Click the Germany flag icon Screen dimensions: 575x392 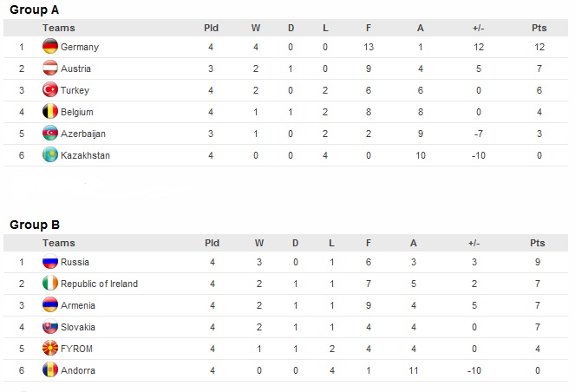click(50, 46)
